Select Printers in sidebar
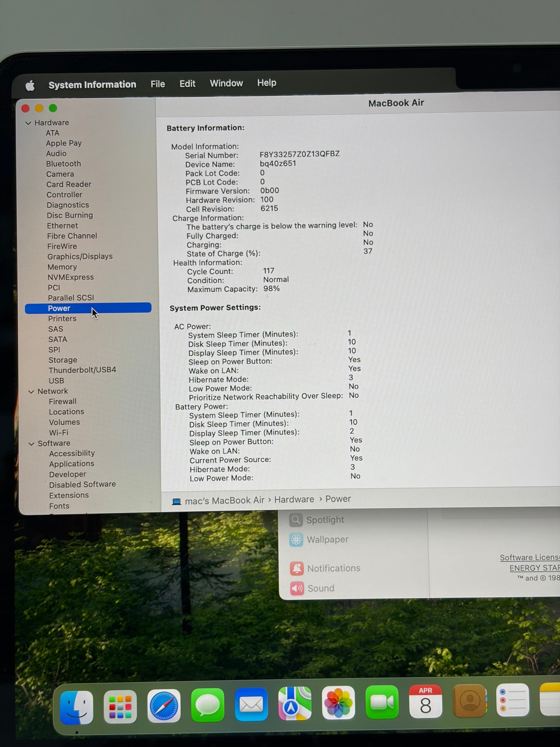Screen dimensions: 560x747 tap(62, 319)
